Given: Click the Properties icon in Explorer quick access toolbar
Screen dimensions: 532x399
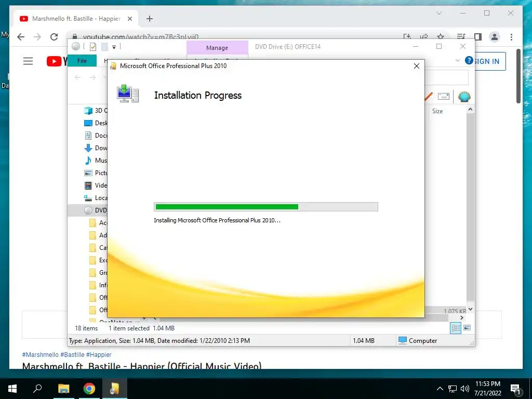Looking at the screenshot, I should (93, 47).
